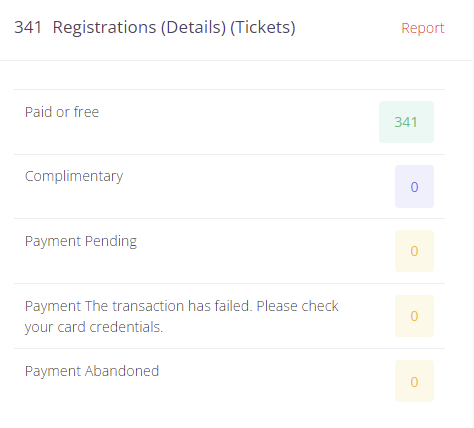Click the word 'Pending' in Payment Pending
Image resolution: width=474 pixels, height=428 pixels.
coord(111,241)
